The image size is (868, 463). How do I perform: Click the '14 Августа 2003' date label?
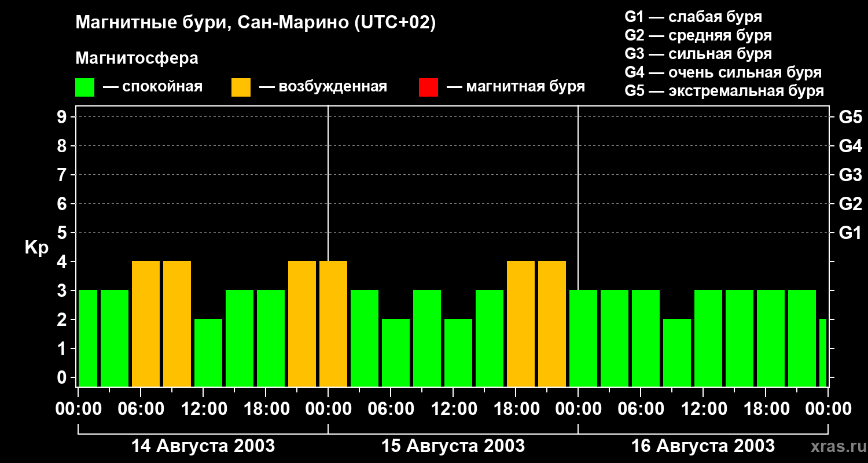(x=203, y=446)
